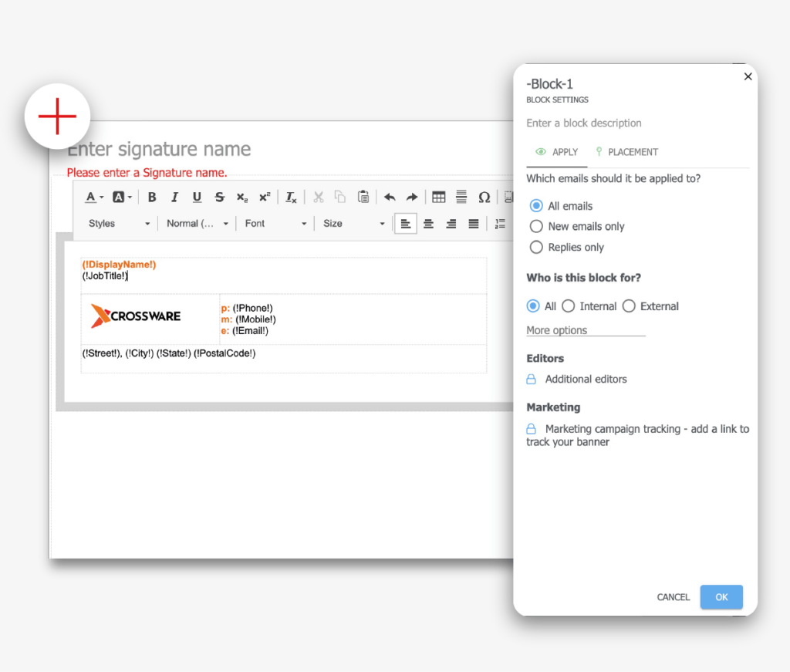790x672 pixels.
Task: Select the 'New emails only' radio option
Action: [x=536, y=227]
